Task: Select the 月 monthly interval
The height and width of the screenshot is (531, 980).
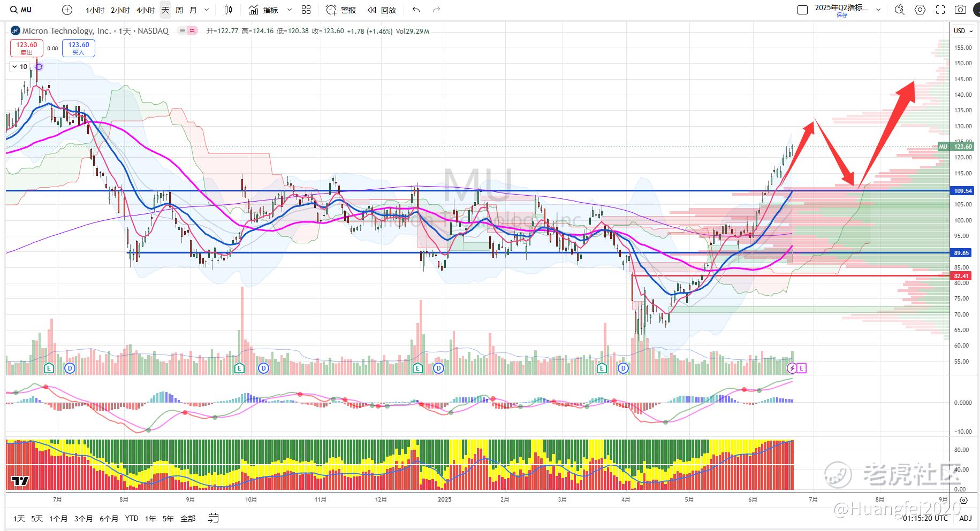Action: 193,10
